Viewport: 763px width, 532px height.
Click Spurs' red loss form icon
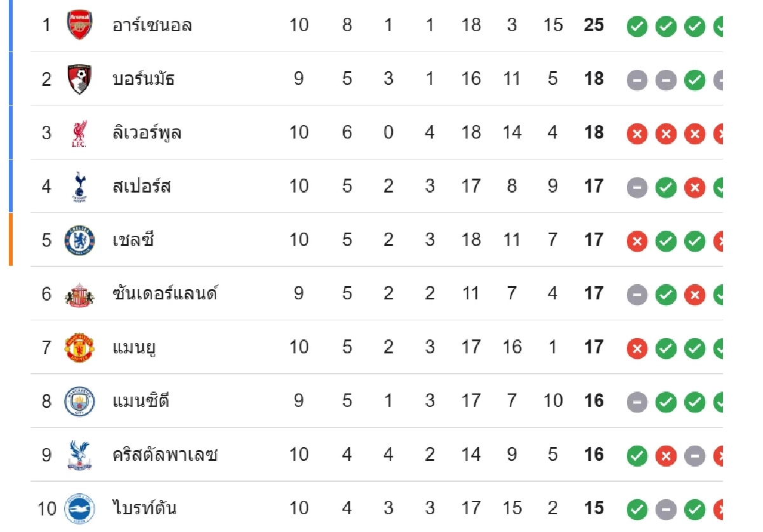coord(694,188)
